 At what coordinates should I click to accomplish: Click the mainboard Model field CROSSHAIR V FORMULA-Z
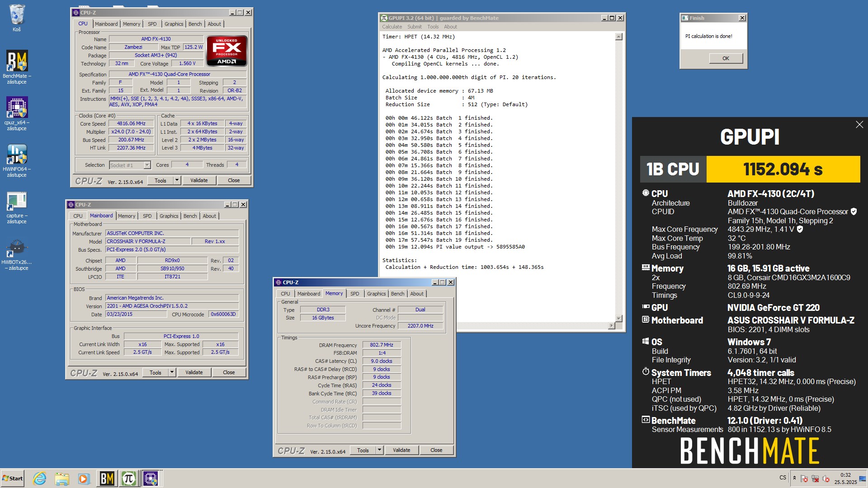pyautogui.click(x=147, y=241)
